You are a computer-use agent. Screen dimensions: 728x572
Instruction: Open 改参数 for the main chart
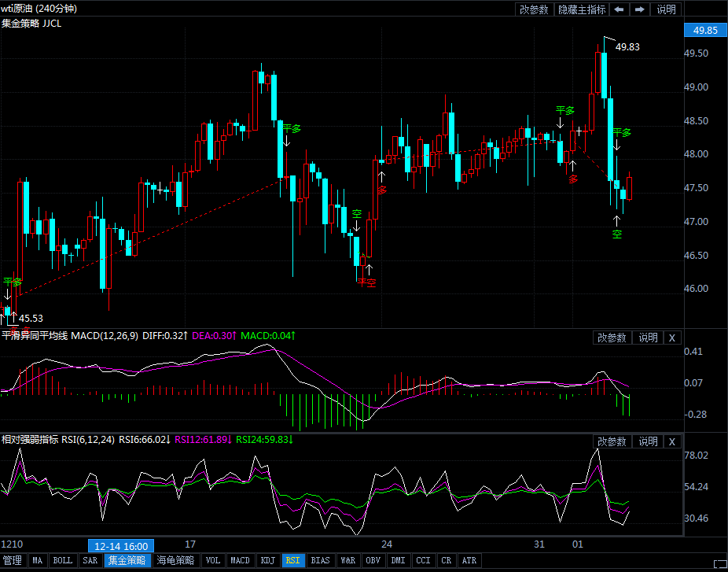535,9
